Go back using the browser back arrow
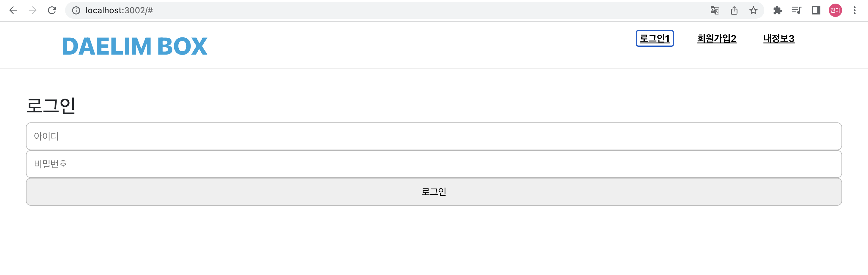868x275 pixels. click(13, 11)
